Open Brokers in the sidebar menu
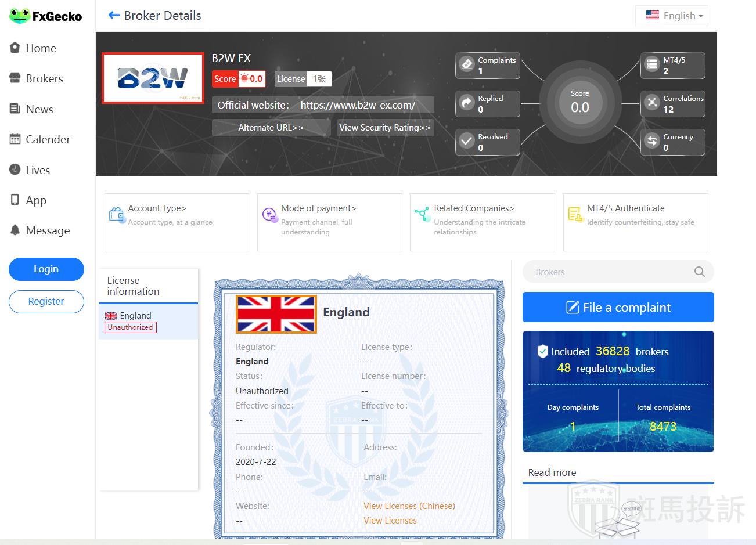 pyautogui.click(x=44, y=78)
